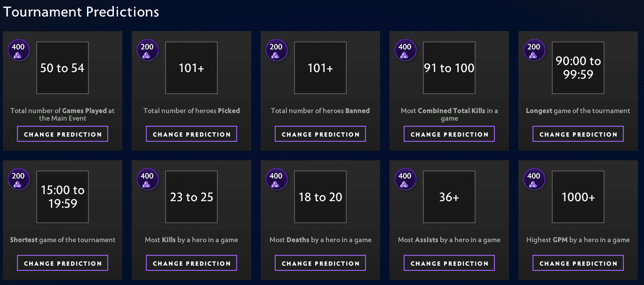Screen dimensions: 644x285
Task: Change prediction for total heroes Picked
Action: [x=191, y=134]
